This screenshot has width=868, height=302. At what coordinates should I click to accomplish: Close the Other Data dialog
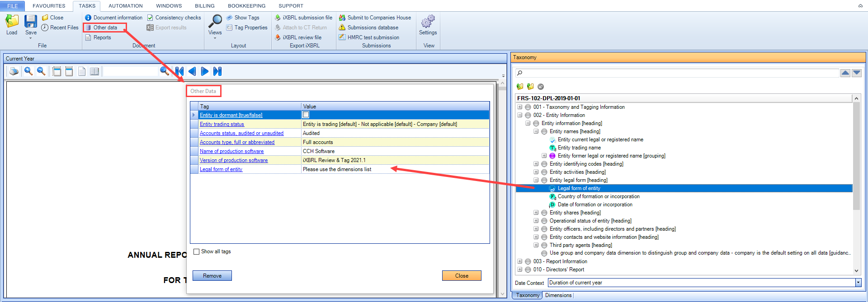coord(462,276)
